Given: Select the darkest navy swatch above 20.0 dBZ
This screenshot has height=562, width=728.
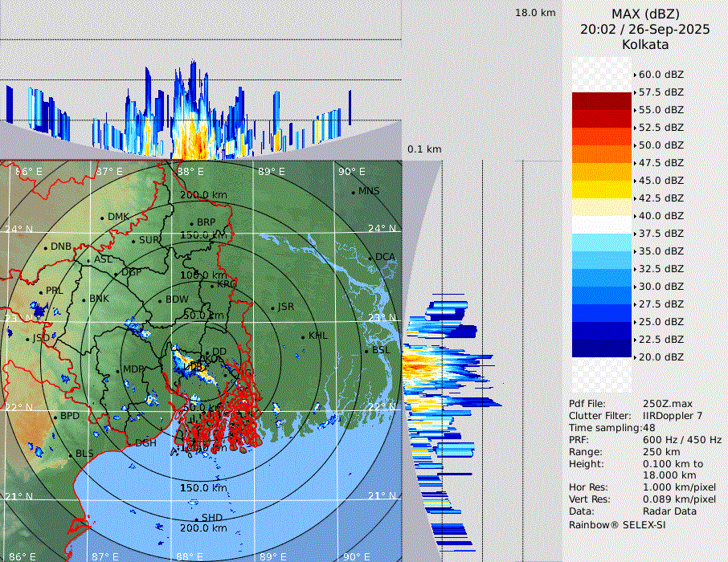Looking at the screenshot, I should click(602, 348).
